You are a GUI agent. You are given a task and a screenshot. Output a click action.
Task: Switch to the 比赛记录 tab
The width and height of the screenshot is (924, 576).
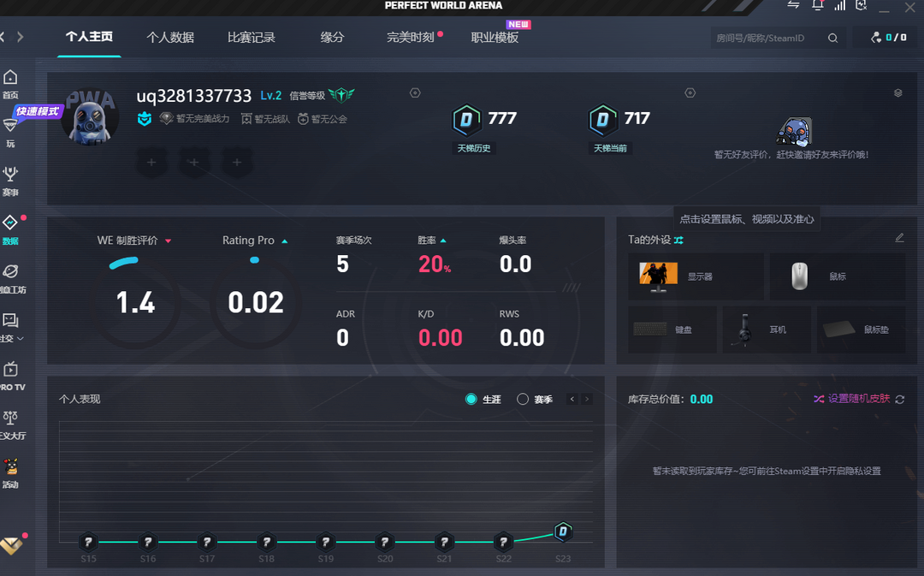coord(252,37)
